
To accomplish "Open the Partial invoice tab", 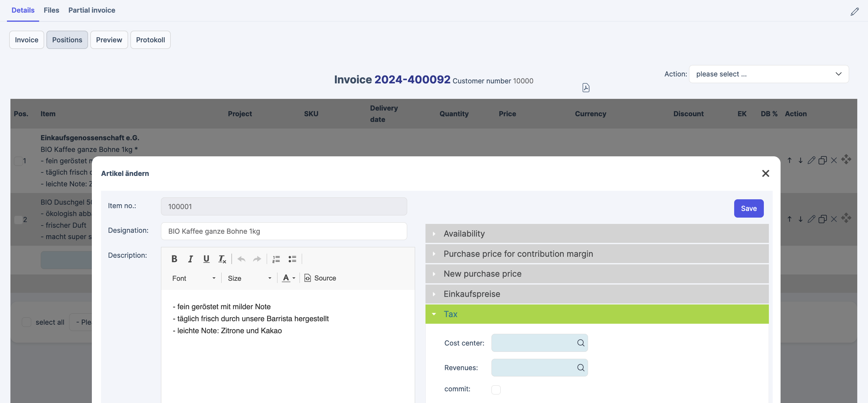I will 92,10.
